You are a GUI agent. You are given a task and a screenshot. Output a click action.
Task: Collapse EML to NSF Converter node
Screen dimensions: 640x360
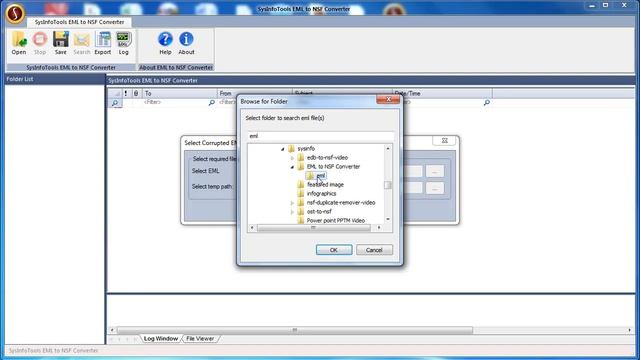click(x=292, y=167)
